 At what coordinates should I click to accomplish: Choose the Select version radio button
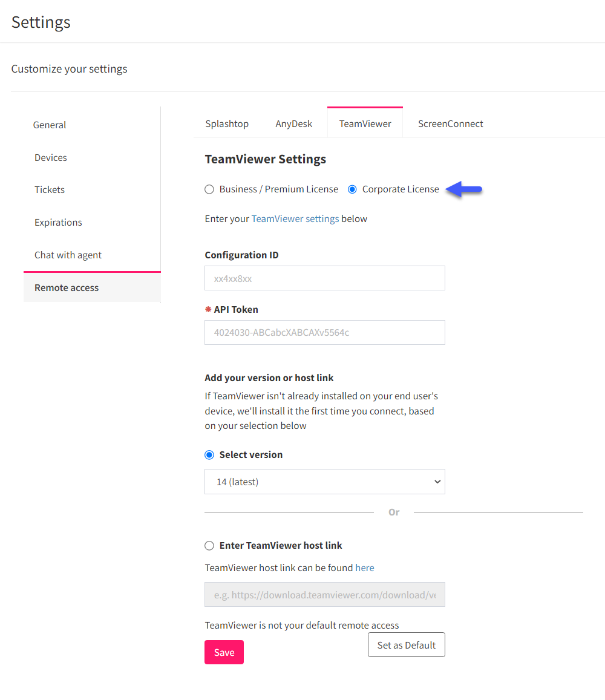pos(209,455)
